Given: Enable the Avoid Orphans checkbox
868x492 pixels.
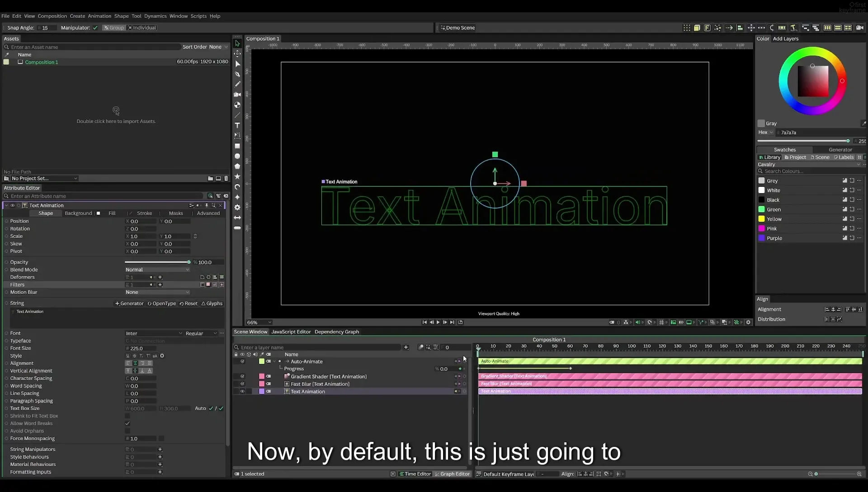Looking at the screenshot, I should pyautogui.click(x=127, y=431).
